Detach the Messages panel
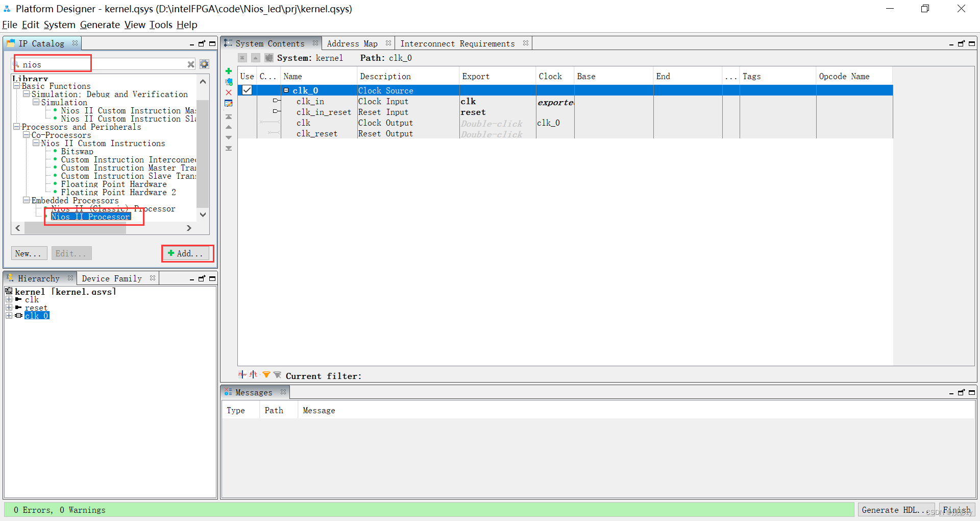980x521 pixels. pyautogui.click(x=961, y=392)
